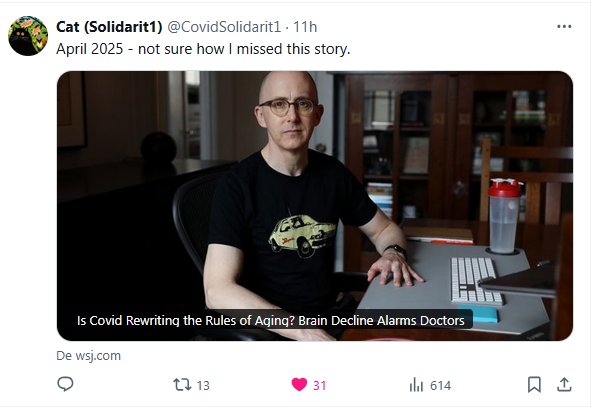Click the retweet count 13
The height and width of the screenshot is (408, 600).
pyautogui.click(x=203, y=385)
